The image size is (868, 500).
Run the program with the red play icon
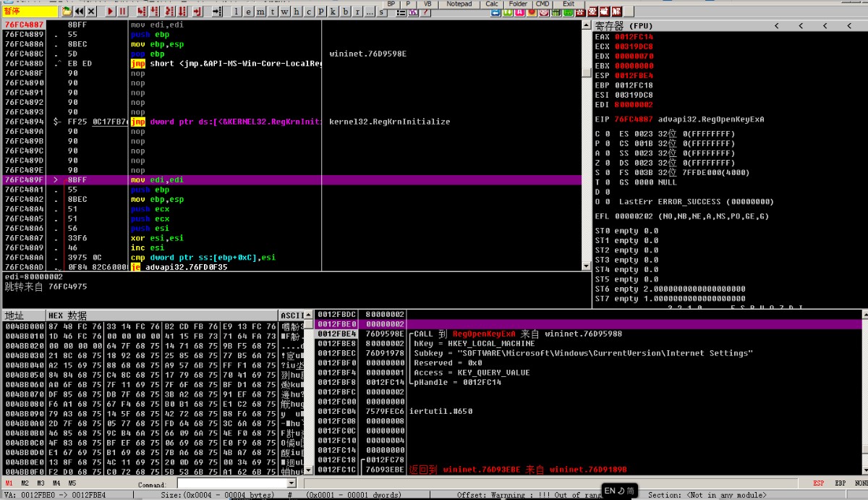110,12
